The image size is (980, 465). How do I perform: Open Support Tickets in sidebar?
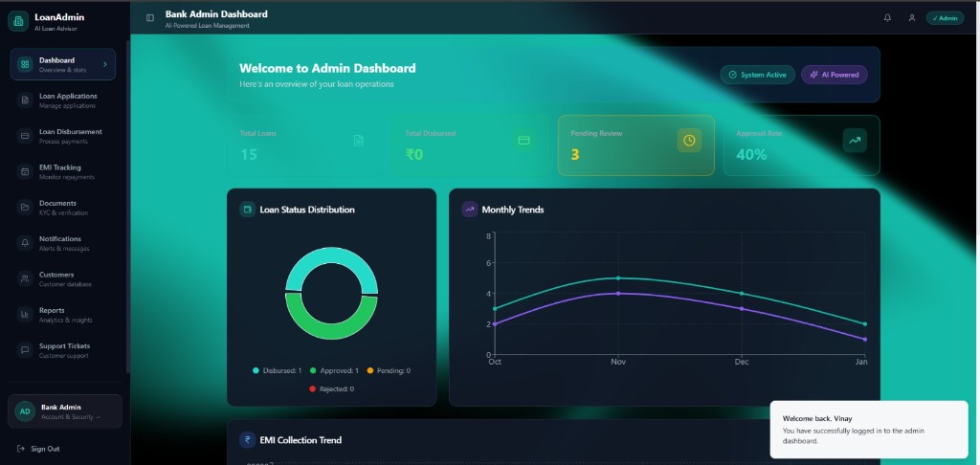click(x=63, y=349)
